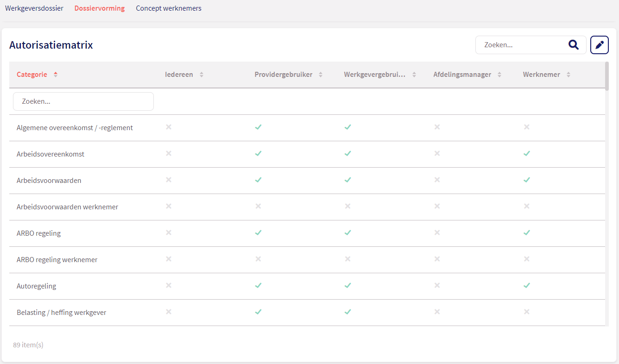This screenshot has width=619, height=364.
Task: Switch to Concept werknemers tab
Action: pos(169,8)
